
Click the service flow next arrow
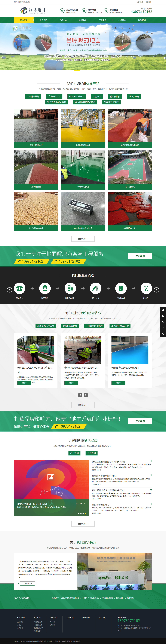coord(156,290)
